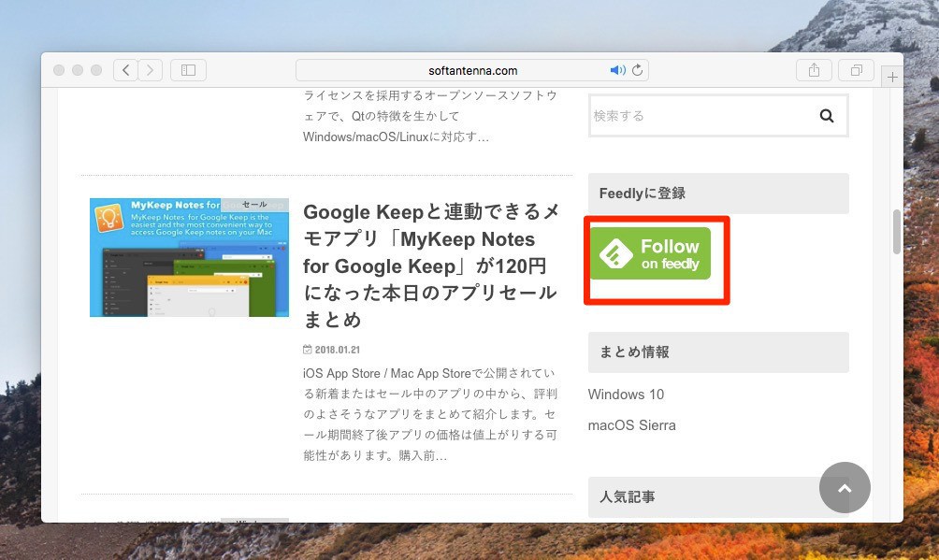Open the Share menu in toolbar
The width and height of the screenshot is (939, 560).
tap(814, 70)
